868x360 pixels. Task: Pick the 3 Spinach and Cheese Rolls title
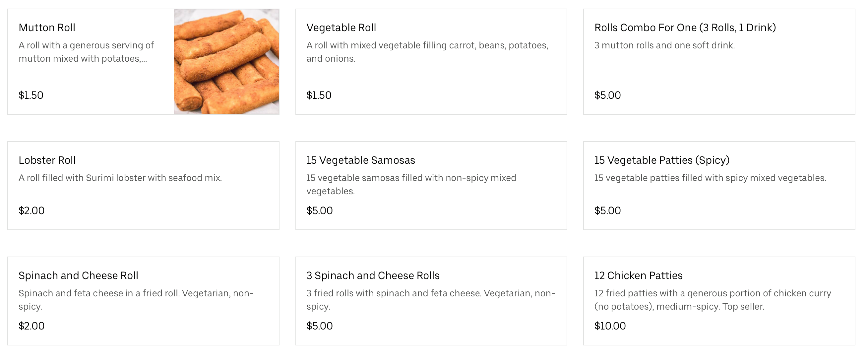pyautogui.click(x=373, y=276)
